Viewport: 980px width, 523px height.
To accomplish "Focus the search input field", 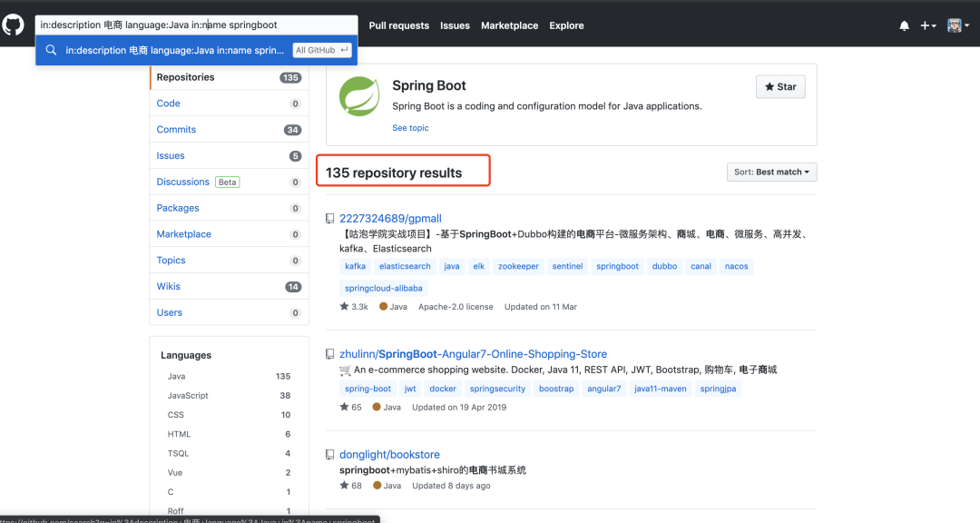I will [196, 25].
